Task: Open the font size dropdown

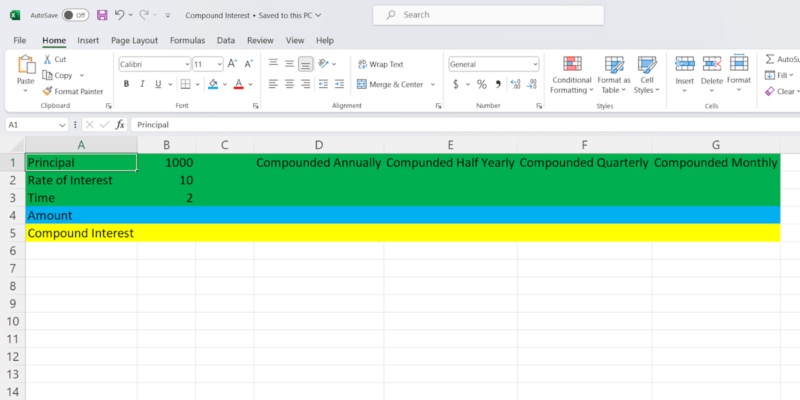Action: click(220, 64)
